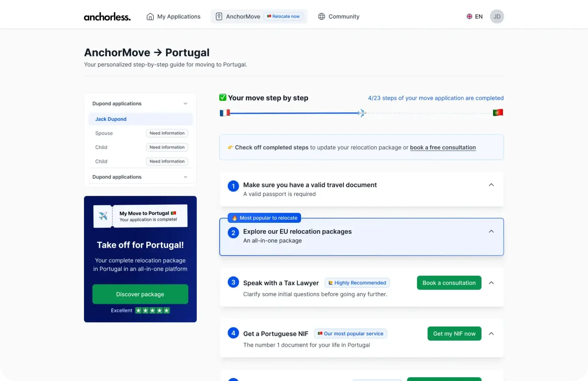Open the My Applications tab

click(179, 16)
